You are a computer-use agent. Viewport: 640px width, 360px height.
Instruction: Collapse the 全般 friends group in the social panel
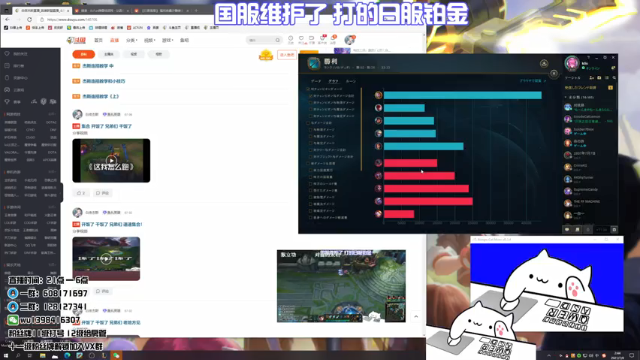coord(566,98)
